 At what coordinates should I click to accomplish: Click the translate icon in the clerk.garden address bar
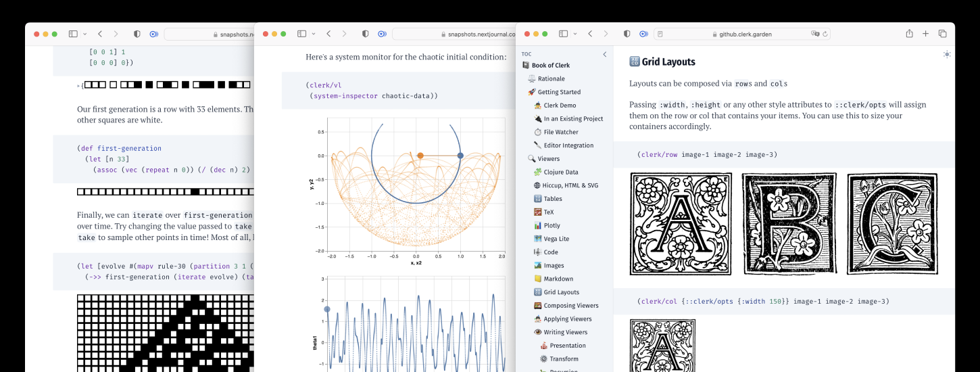(815, 34)
